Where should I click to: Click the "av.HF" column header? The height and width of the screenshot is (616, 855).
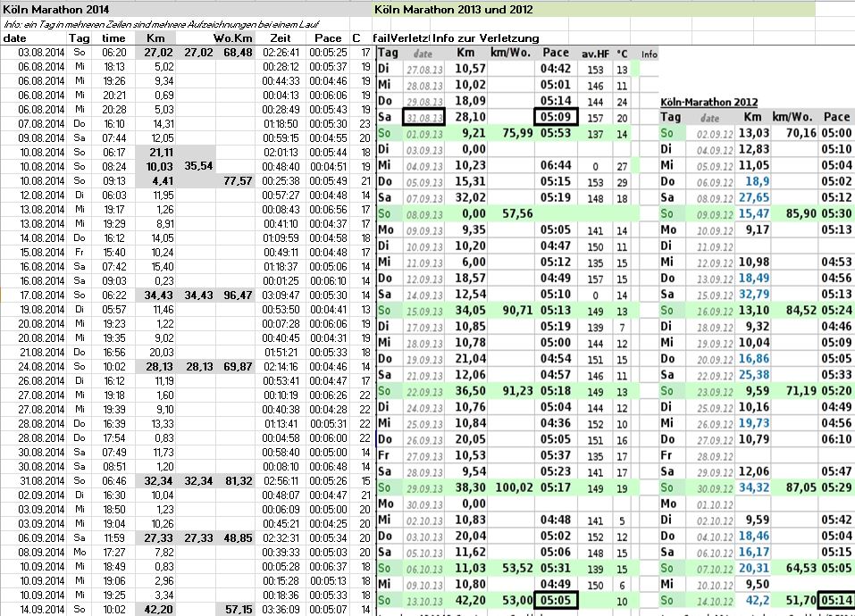tap(595, 54)
